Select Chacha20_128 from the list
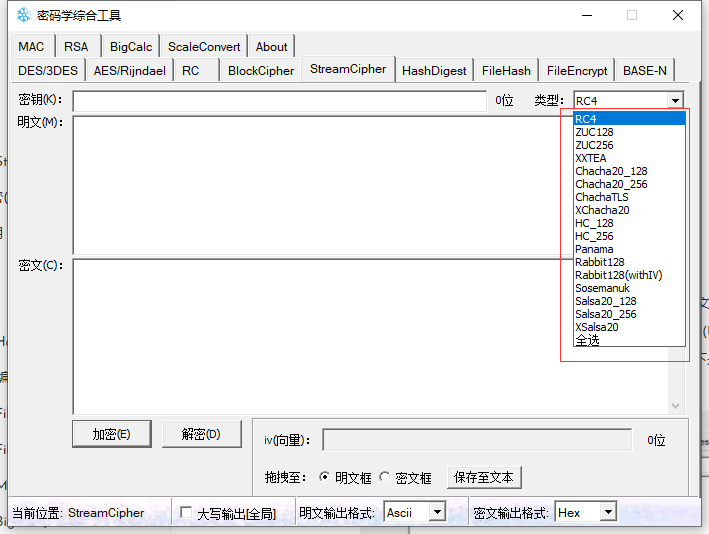 tap(629, 171)
